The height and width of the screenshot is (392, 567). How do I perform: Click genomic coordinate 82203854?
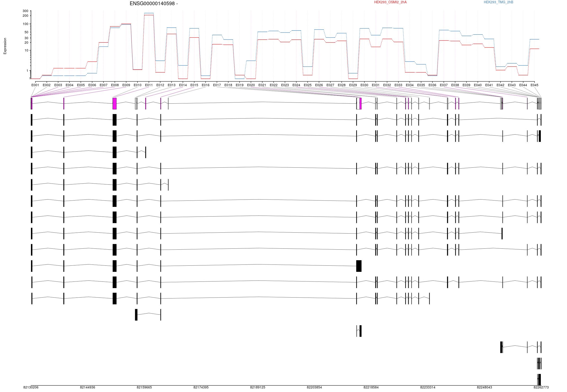click(314, 387)
